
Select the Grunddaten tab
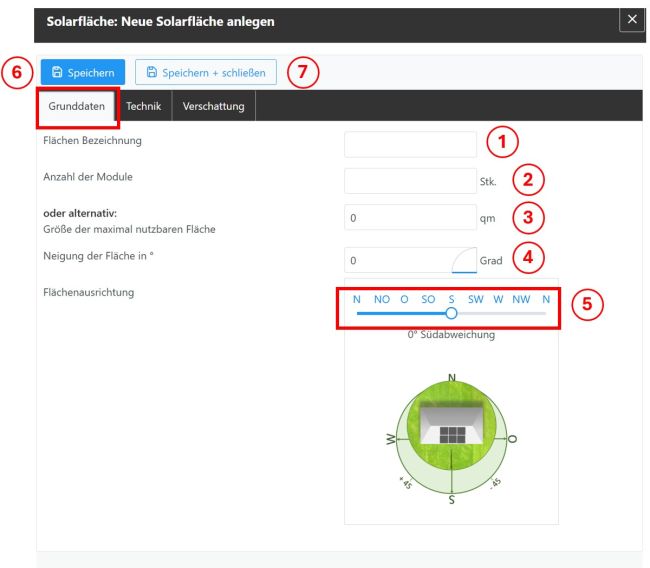pos(77,106)
